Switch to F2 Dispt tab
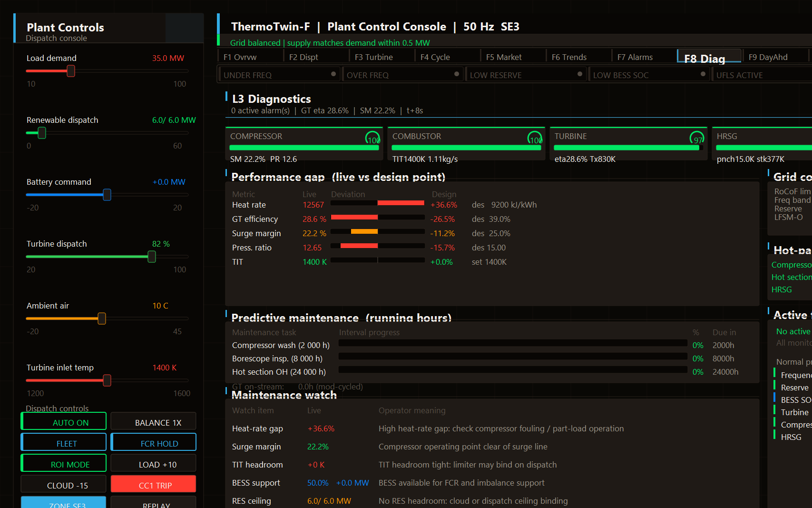Image resolution: width=812 pixels, height=508 pixels. 316,56
